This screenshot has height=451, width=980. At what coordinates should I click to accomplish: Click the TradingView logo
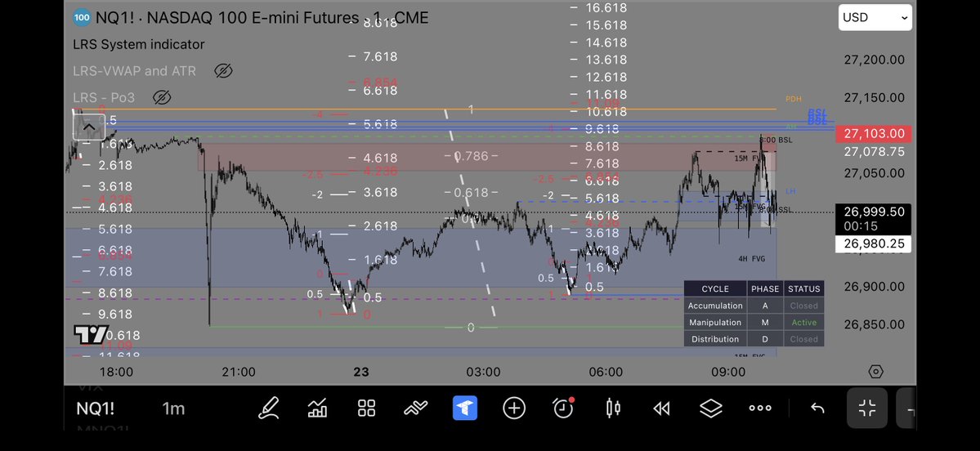point(92,335)
